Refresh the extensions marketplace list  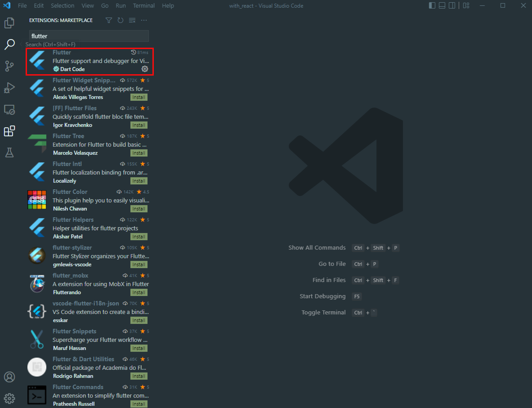(120, 20)
